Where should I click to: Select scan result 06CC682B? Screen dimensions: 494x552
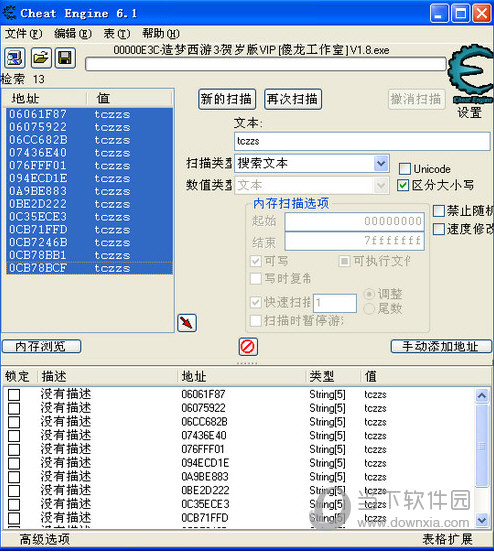click(x=89, y=140)
